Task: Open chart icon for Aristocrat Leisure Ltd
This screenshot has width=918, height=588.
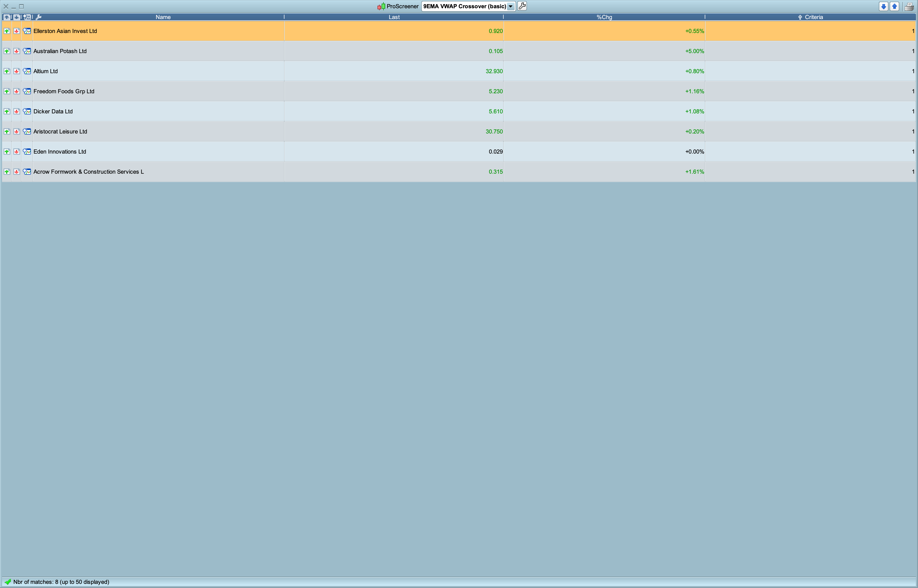Action: pyautogui.click(x=27, y=131)
